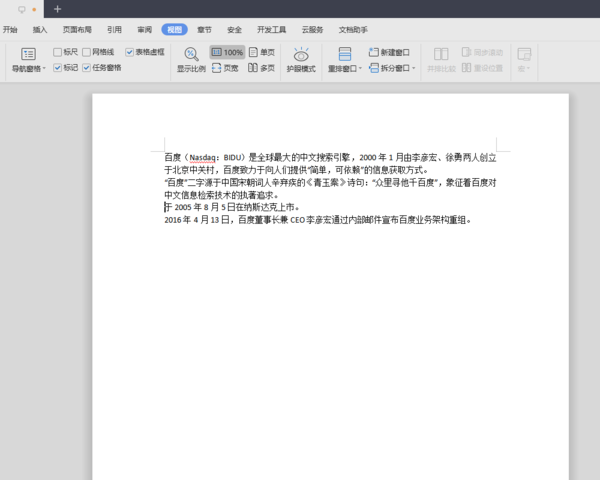Click the 宏 macro icon
Viewport: 600px width, 480px height.
tap(524, 54)
